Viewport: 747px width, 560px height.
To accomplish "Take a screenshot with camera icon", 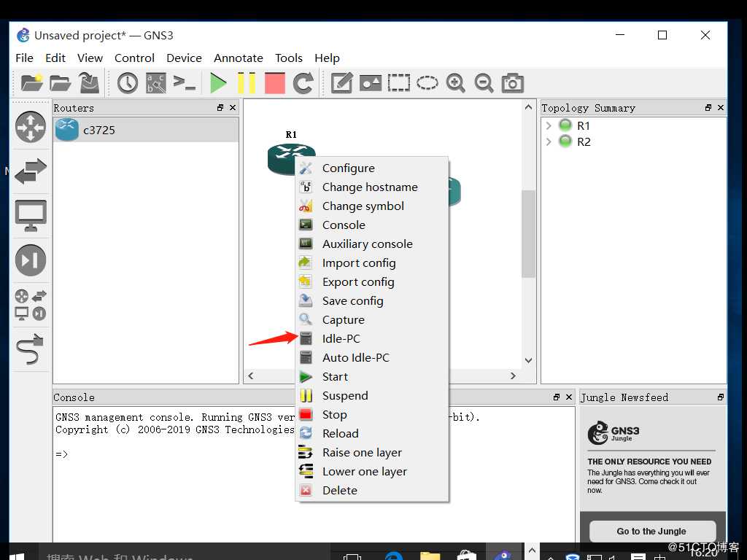I will click(513, 83).
